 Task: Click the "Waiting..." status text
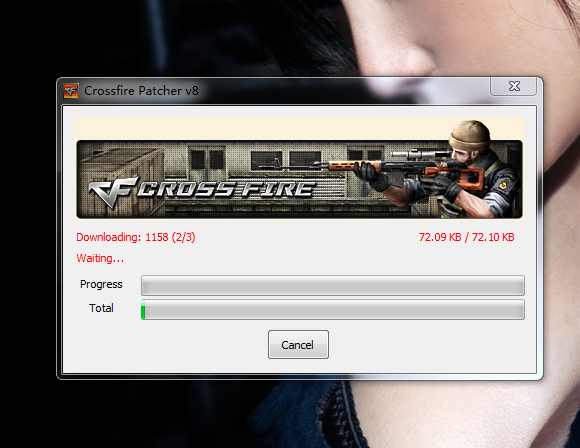(x=100, y=258)
